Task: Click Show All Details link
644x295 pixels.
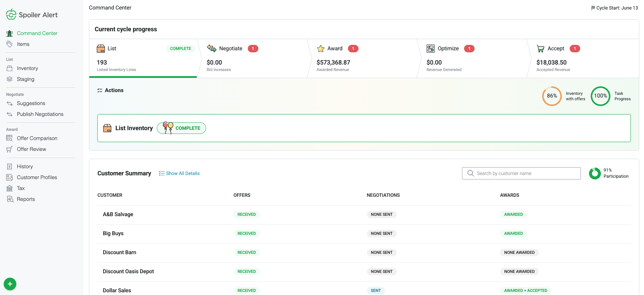Action: pos(179,173)
